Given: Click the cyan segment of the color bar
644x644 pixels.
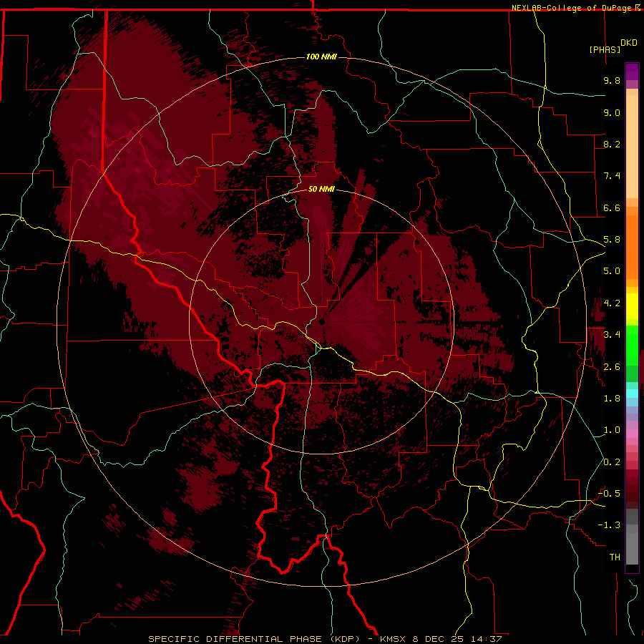Looking at the screenshot, I should [632, 393].
